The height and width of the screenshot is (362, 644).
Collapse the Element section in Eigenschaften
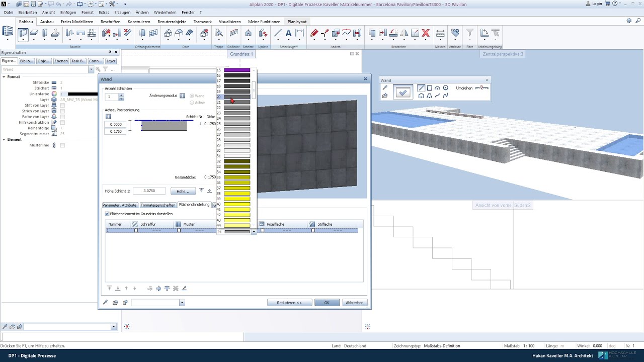tap(4, 139)
